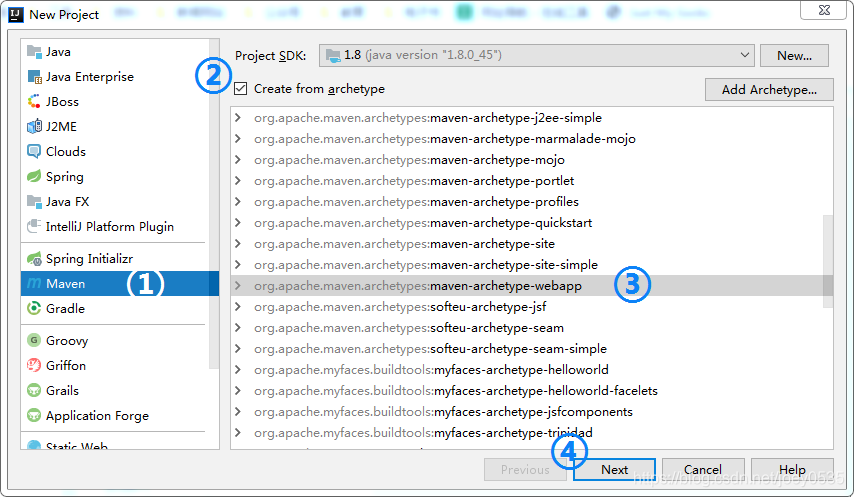Click the Add Archetype... button
This screenshot has width=854, height=497.
coord(769,89)
